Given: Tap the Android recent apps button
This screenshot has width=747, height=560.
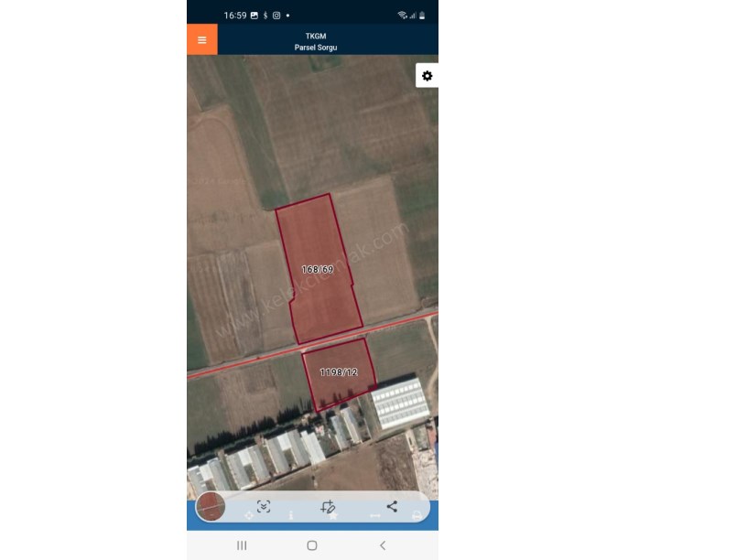Looking at the screenshot, I should click(x=242, y=545).
